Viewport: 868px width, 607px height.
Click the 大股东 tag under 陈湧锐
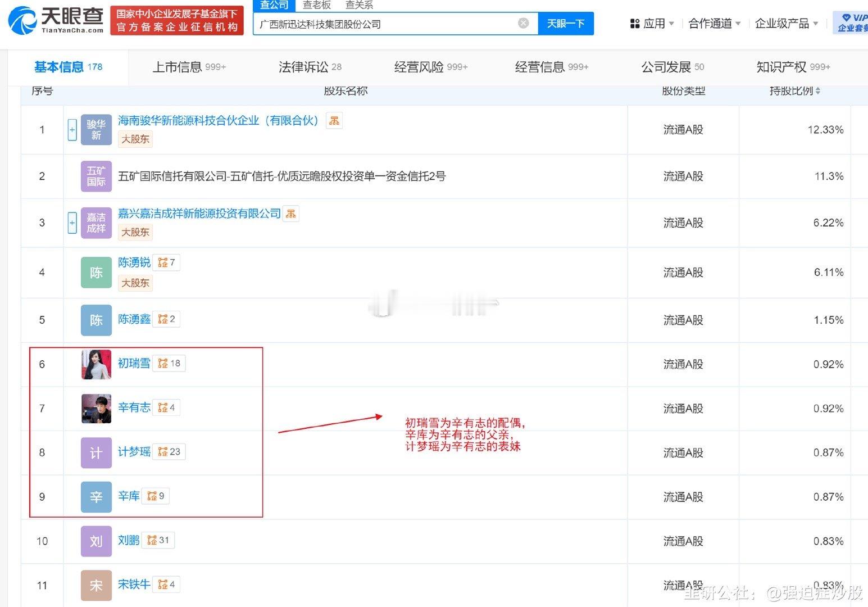tap(135, 283)
